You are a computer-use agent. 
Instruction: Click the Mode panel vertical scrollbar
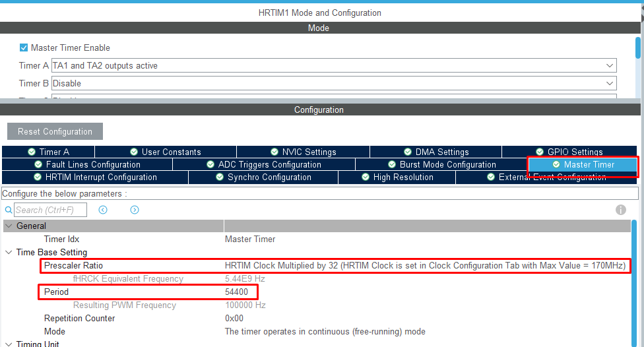click(638, 47)
